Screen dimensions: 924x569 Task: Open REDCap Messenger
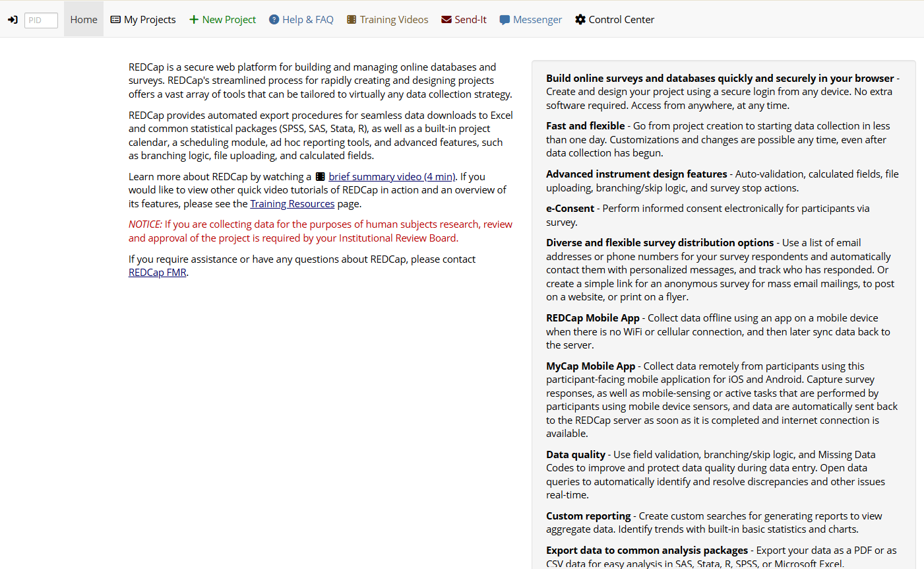click(531, 20)
